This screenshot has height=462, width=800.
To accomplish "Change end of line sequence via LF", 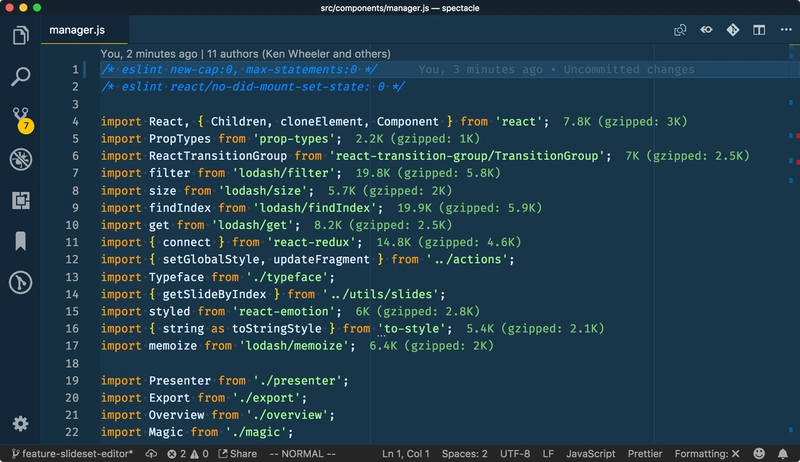I will click(548, 453).
